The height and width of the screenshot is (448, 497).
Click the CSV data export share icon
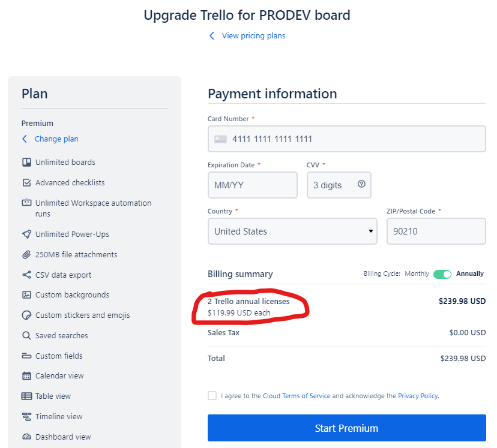click(26, 275)
